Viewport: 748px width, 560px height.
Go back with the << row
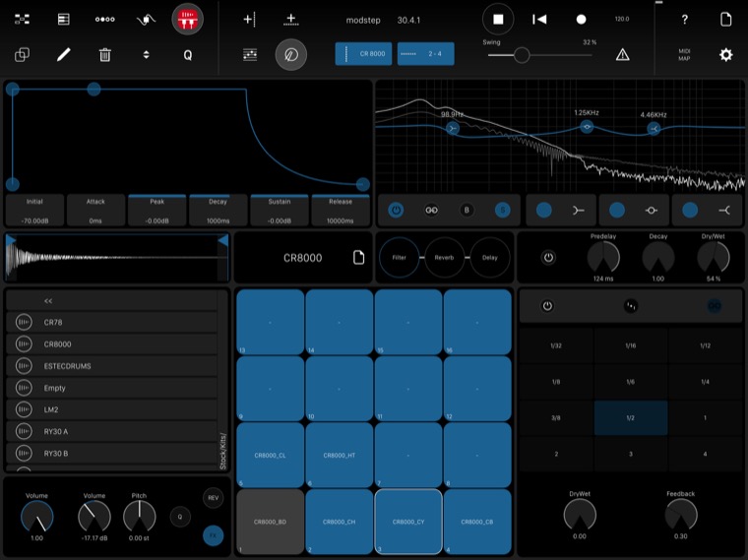pyautogui.click(x=111, y=300)
